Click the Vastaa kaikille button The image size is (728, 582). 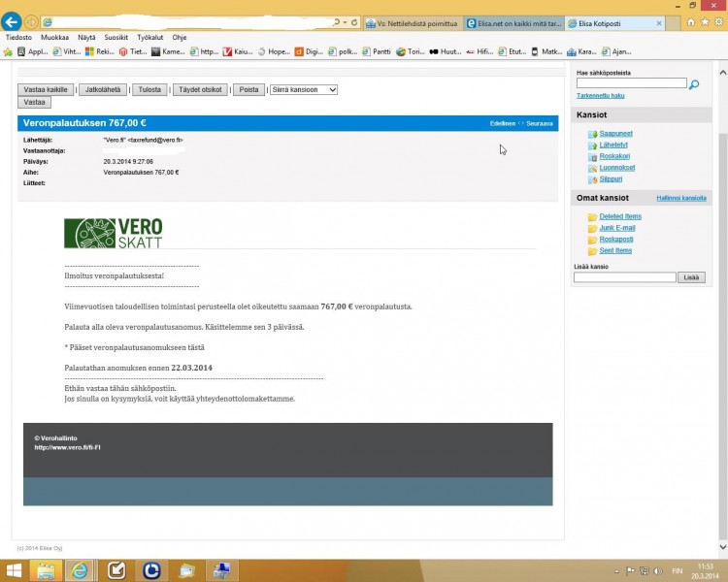[x=46, y=89]
